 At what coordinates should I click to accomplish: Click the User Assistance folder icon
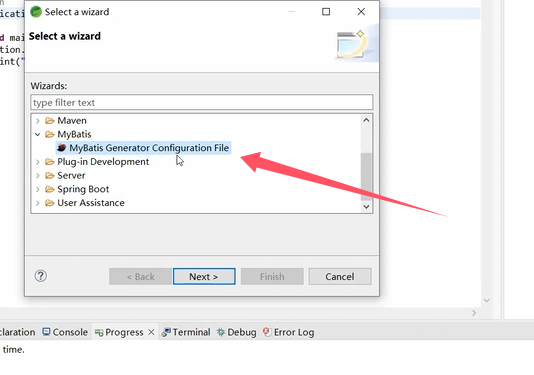(50, 203)
